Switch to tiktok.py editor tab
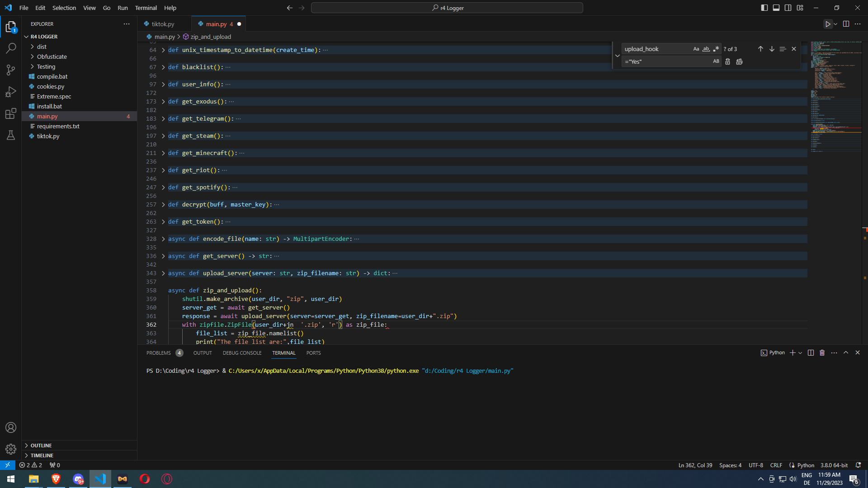Image resolution: width=868 pixels, height=488 pixels. 163,24
